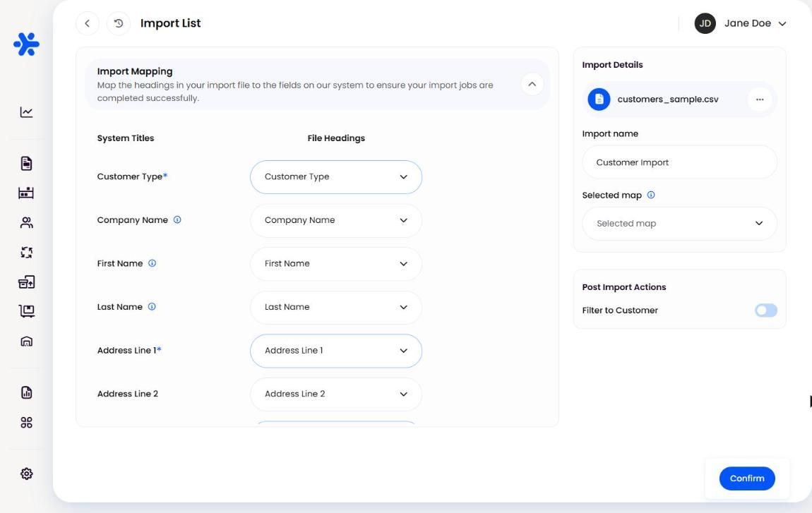Expand the Jane Doe user menu
Screen dimensions: 812x513
782,23
